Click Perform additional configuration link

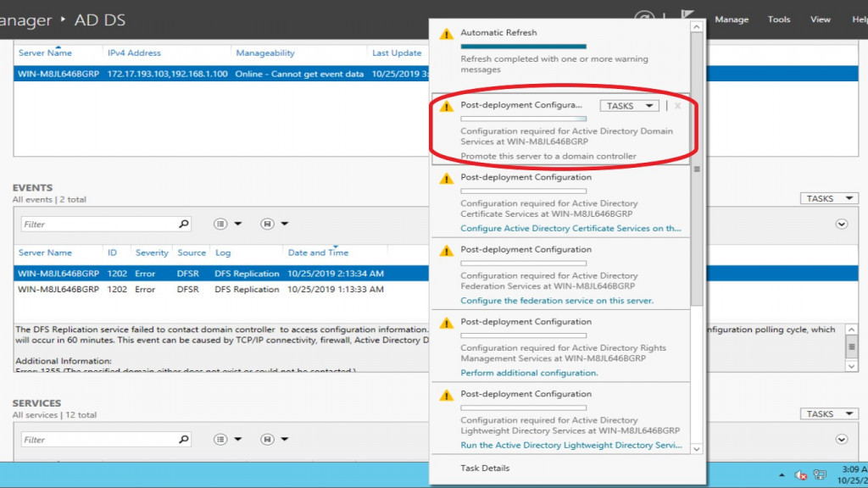click(529, 373)
